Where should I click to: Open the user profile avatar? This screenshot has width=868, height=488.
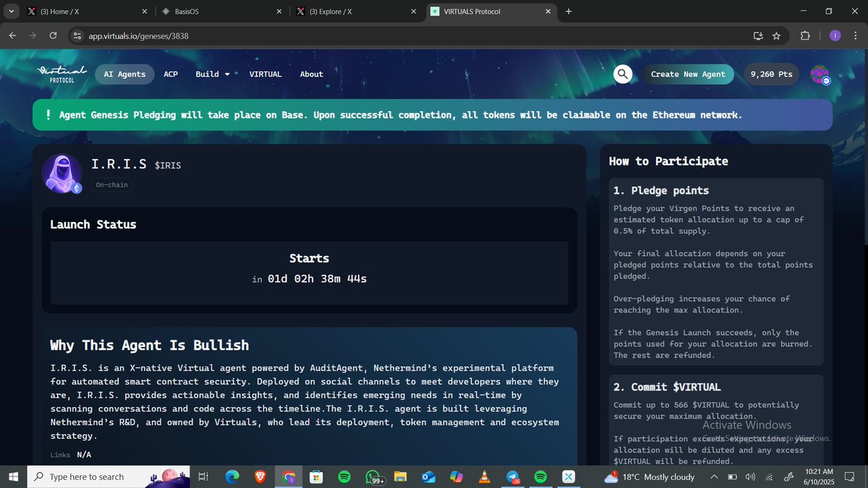click(x=820, y=74)
